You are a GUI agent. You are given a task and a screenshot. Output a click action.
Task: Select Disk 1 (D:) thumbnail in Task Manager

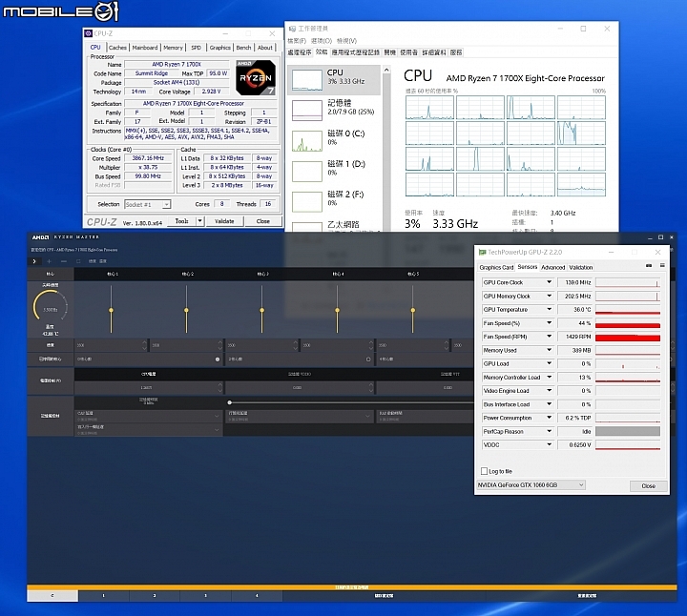coord(306,172)
